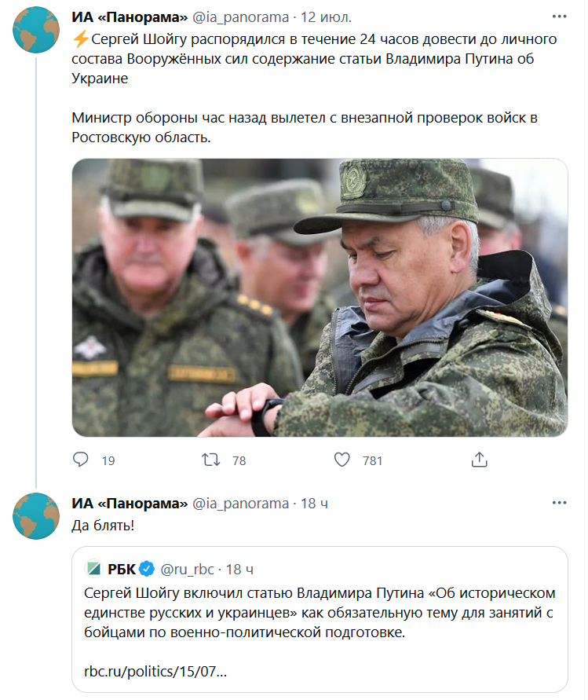
Task: Click the verified badge next to РБК
Action: point(147,568)
